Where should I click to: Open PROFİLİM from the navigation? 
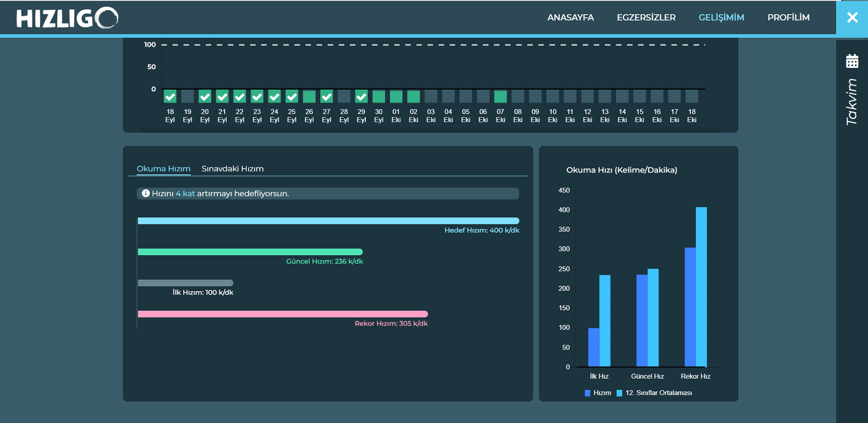pyautogui.click(x=788, y=18)
